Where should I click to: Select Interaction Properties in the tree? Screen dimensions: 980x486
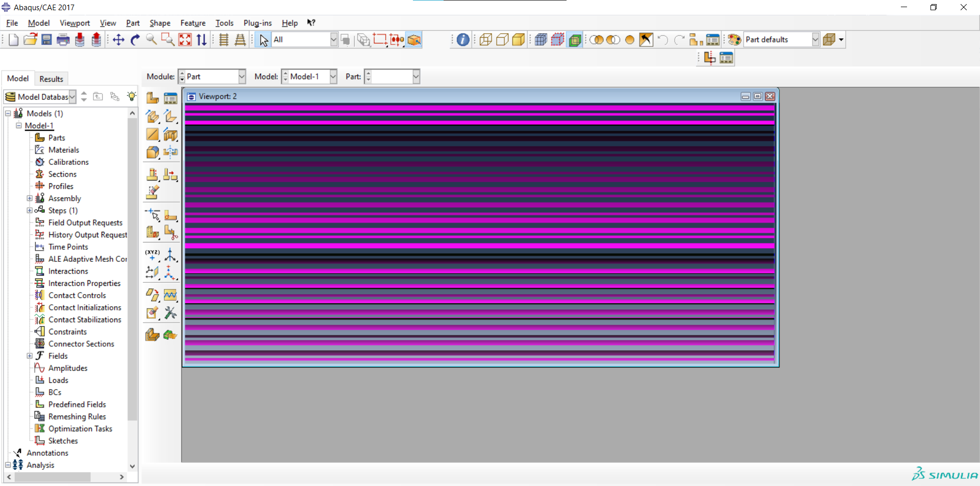[84, 283]
